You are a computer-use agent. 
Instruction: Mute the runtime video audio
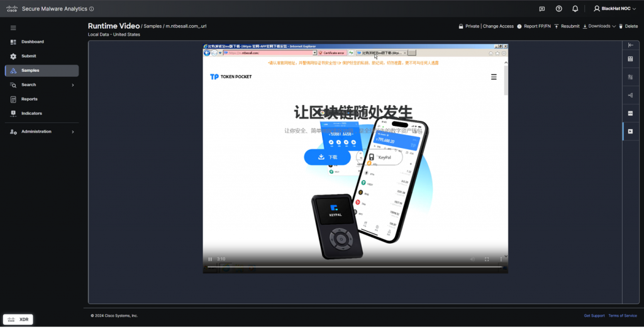pos(472,259)
